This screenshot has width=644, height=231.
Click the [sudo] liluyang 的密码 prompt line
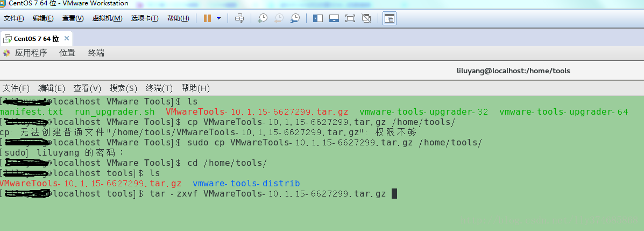[x=62, y=152]
